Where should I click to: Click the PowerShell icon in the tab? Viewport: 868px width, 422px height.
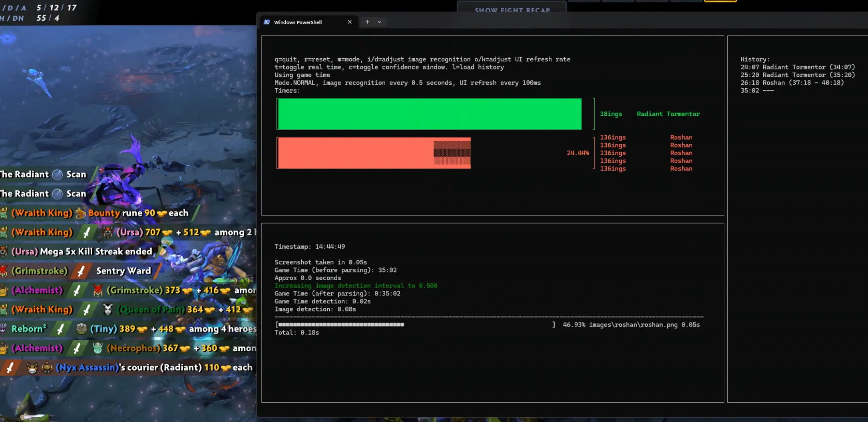click(x=267, y=22)
